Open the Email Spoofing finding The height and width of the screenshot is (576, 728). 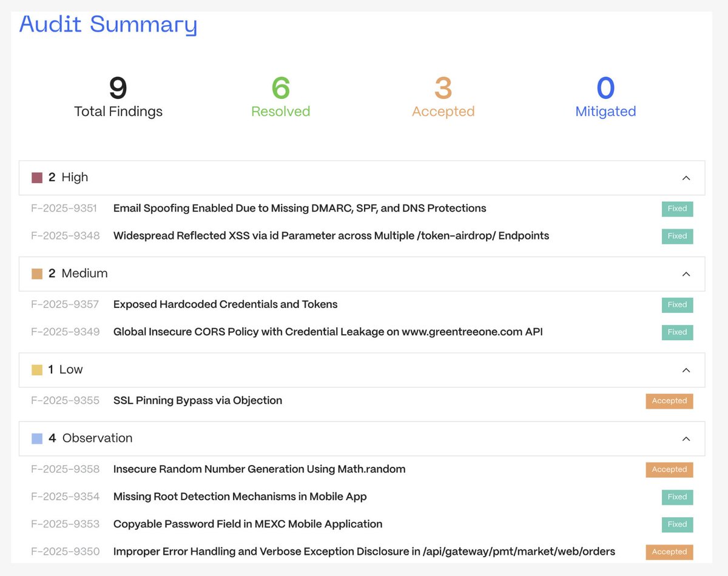click(300, 208)
